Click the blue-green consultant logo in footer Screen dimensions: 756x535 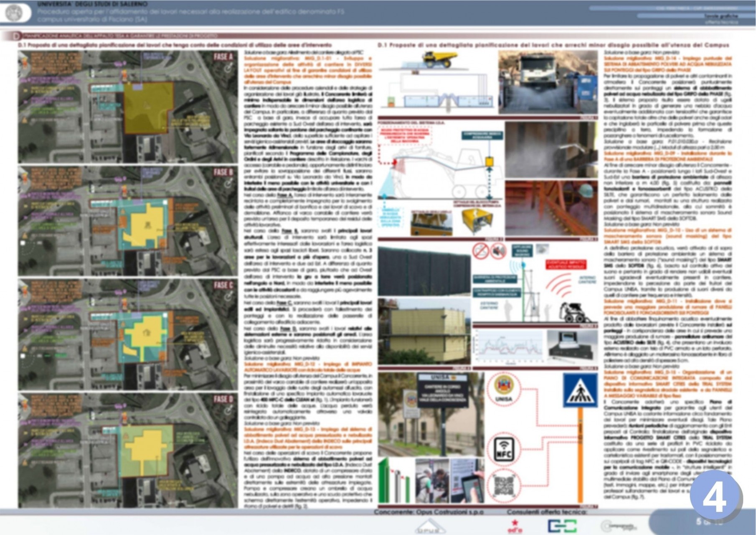coord(562,526)
